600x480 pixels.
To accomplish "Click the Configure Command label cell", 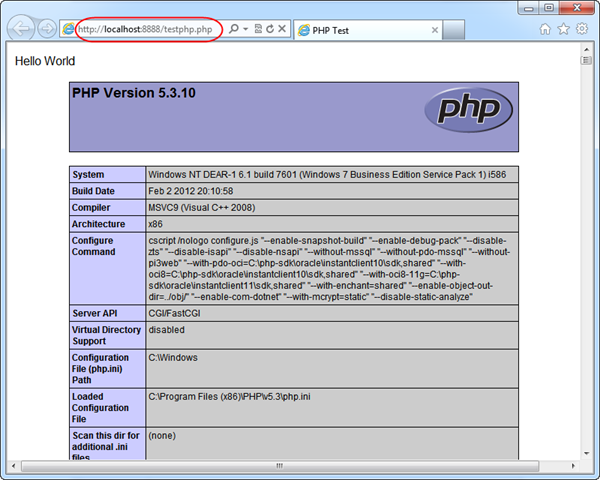I will [x=108, y=269].
